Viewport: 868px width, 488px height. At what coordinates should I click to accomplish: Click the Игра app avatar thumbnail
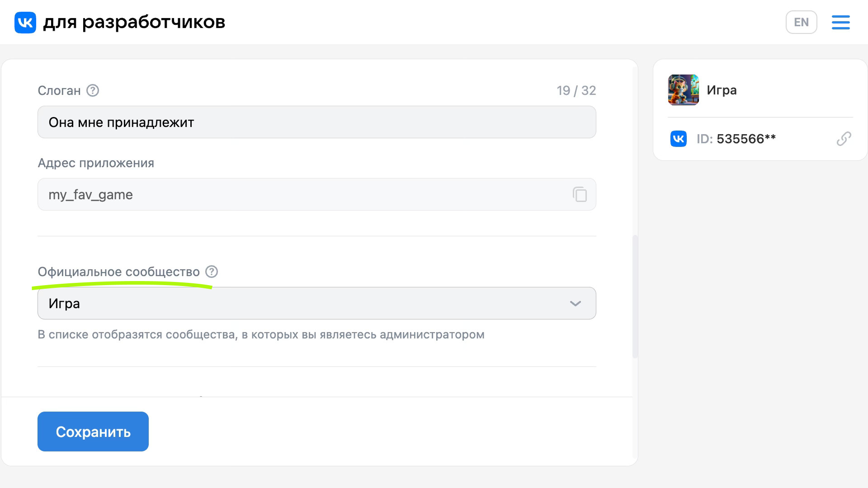pos(684,90)
